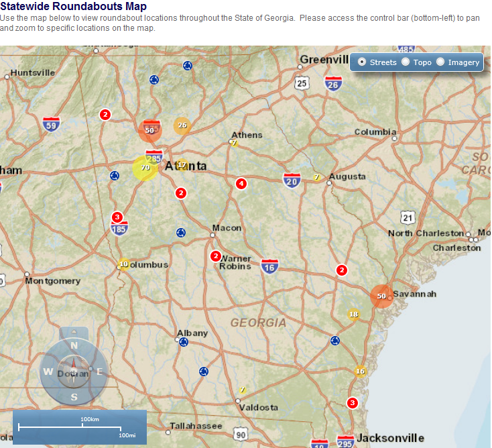Click the Jacksonville city label
Viewport: 492px width, 448px height.
point(390,438)
